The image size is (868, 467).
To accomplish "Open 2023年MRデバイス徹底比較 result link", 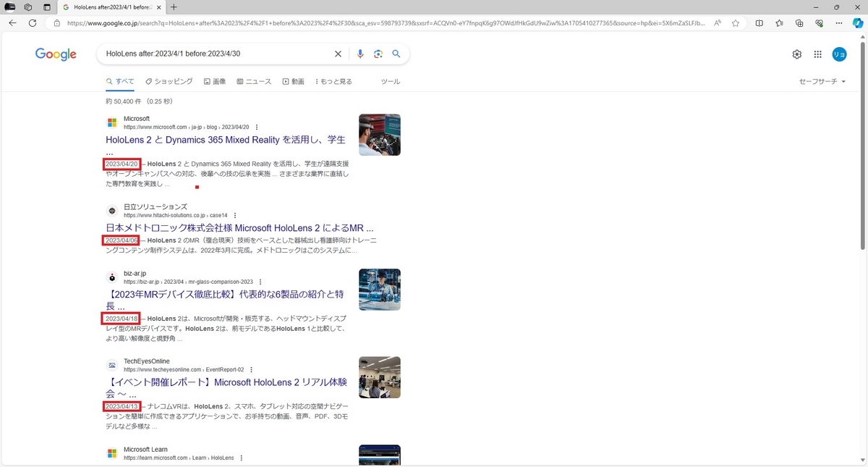I will 225,300.
